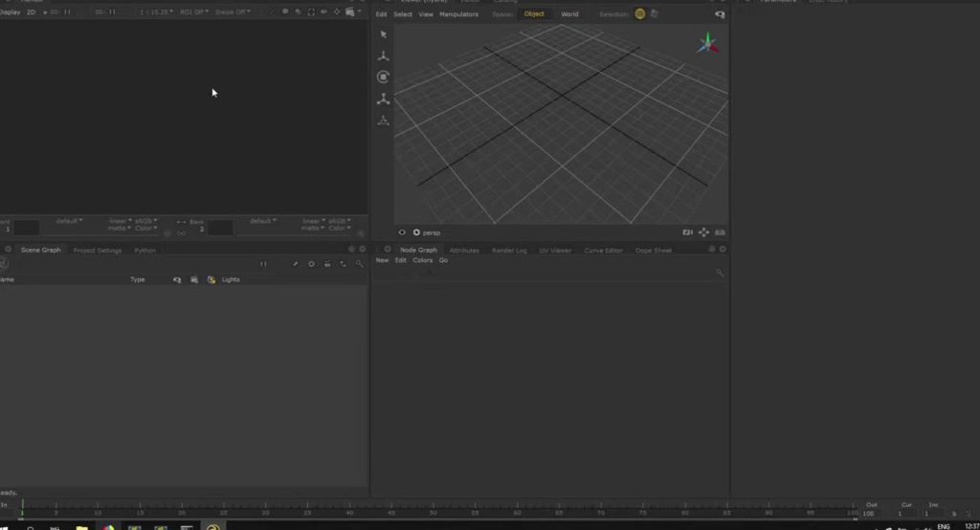Activate the scale manipulator tool
Screen dimensions: 980x530
(x=383, y=99)
